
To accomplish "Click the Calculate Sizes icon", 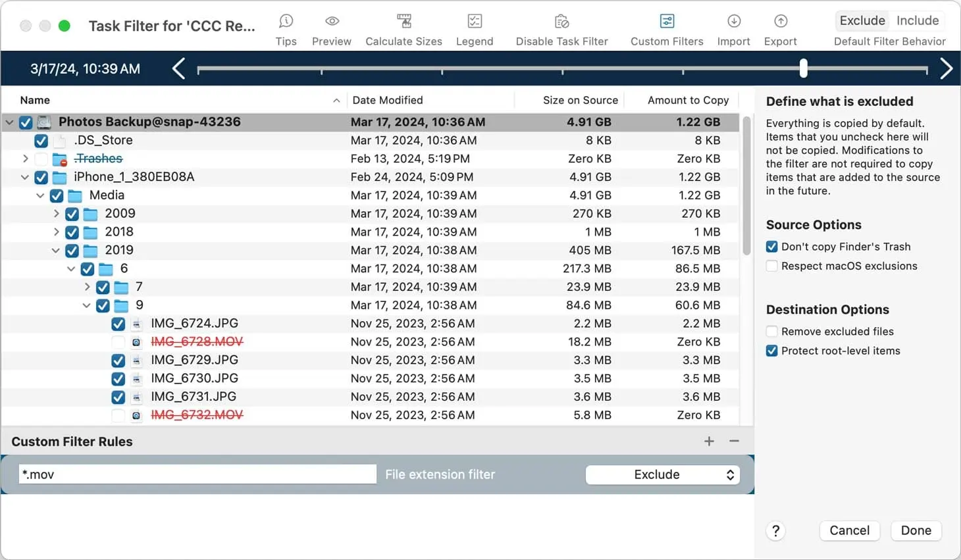I will tap(403, 22).
